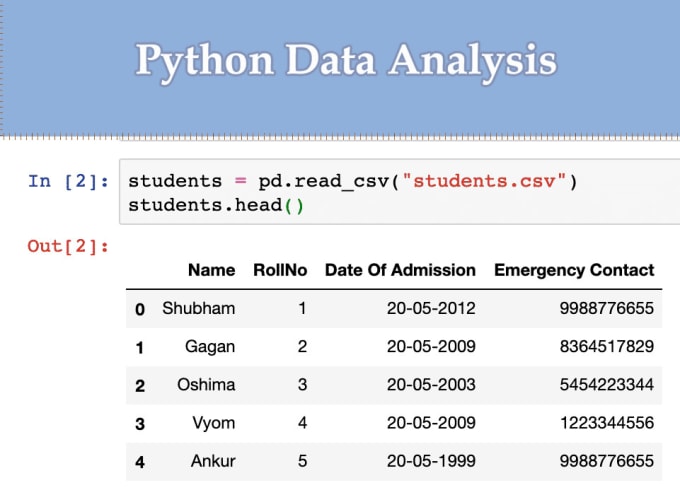680x495 pixels.
Task: Select the Shubham name cell
Action: coord(198,308)
